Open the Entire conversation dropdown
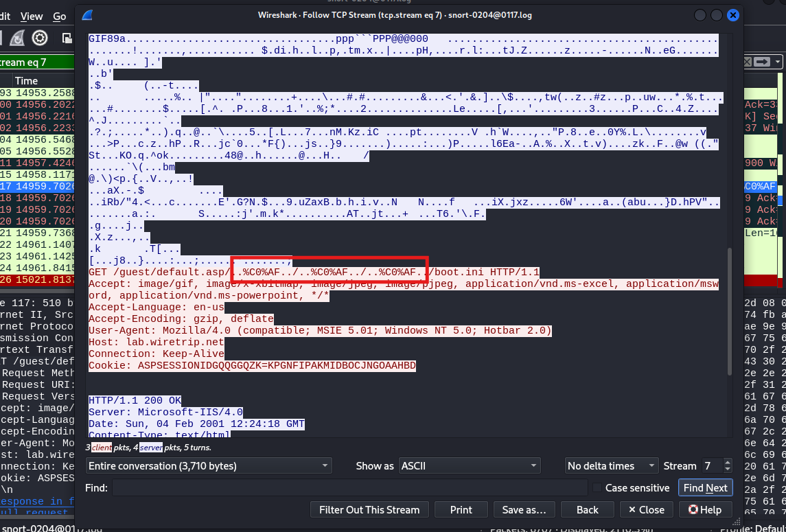 (x=209, y=466)
